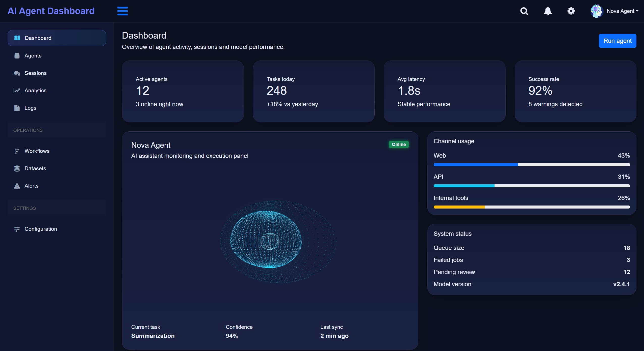Viewport: 644px width, 351px height.
Task: Click the Alerts warning triangle icon
Action: tap(17, 186)
